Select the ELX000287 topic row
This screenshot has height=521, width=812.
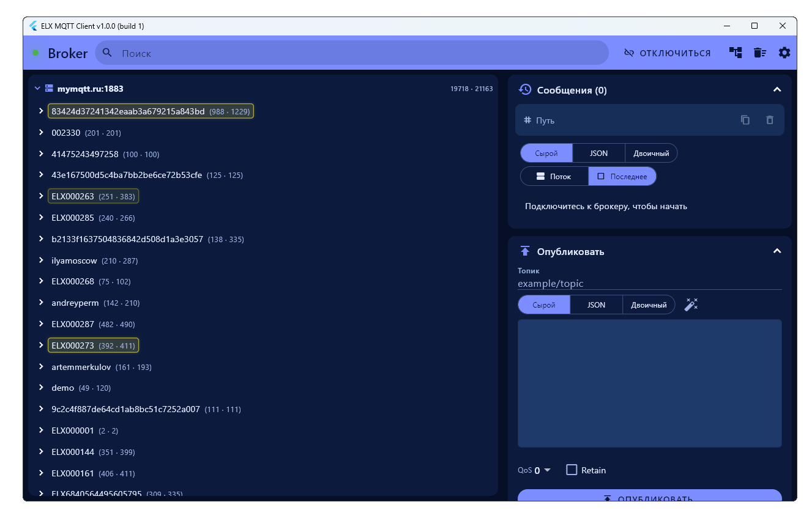93,324
